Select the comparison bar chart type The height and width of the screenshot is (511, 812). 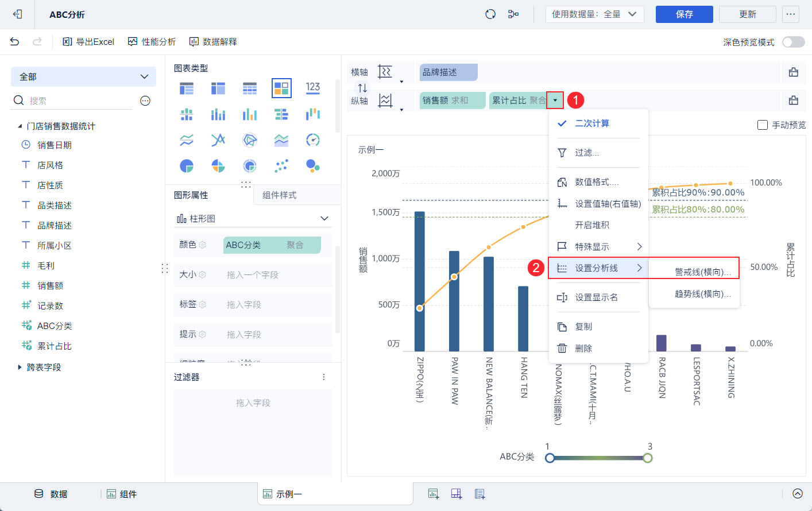281,114
